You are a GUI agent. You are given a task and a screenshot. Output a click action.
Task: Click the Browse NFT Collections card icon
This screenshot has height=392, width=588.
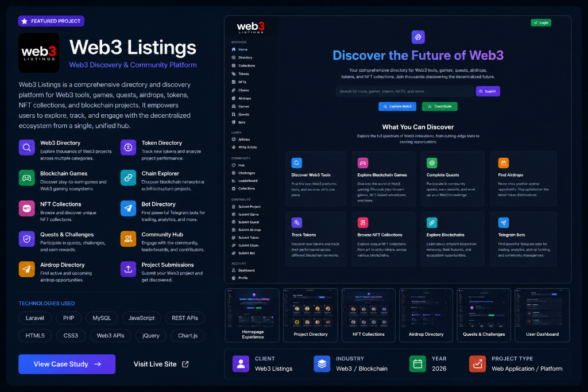point(363,223)
